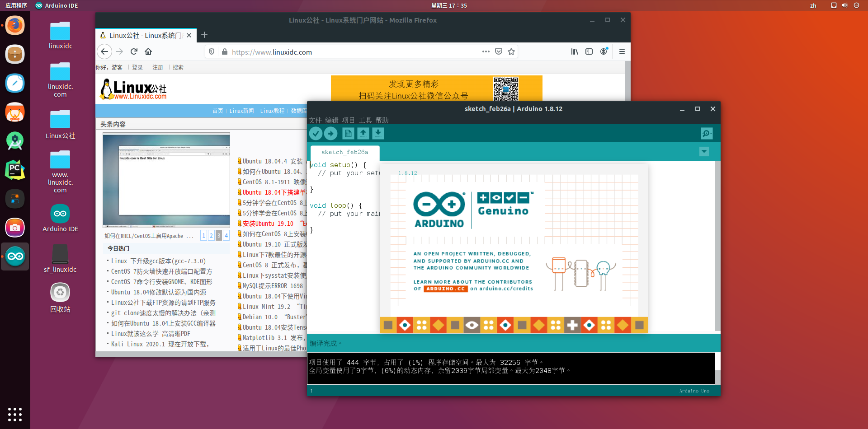Open the Serial Monitor magnifier icon
This screenshot has width=868, height=429.
coord(706,133)
